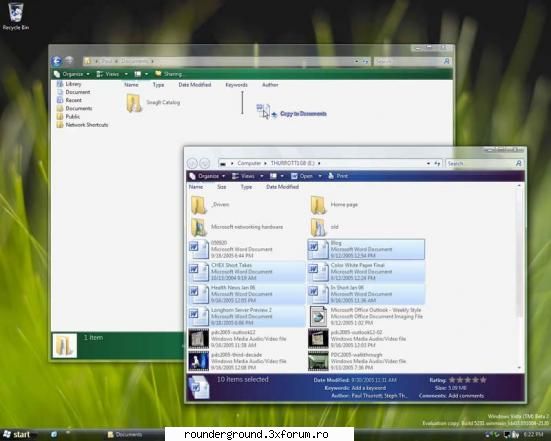Click THURROTT108 (E:) breadcrumb segment
This screenshot has height=441, width=551.
tap(292, 163)
